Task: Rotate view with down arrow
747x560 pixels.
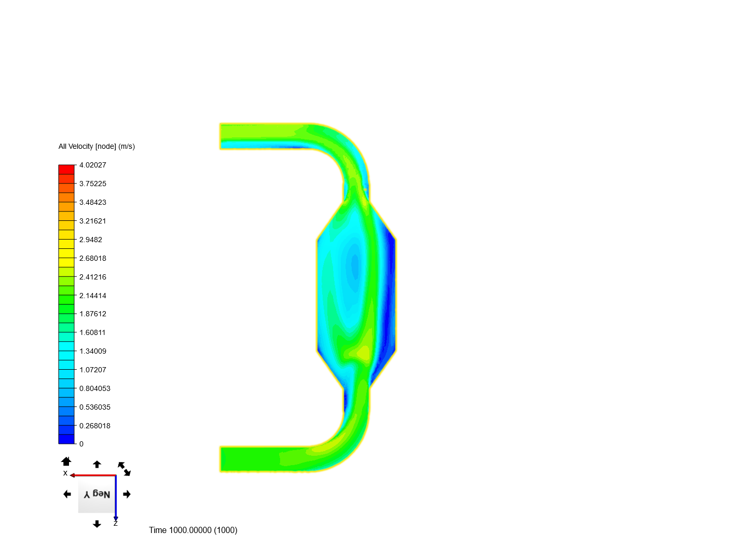Action: coord(97,524)
